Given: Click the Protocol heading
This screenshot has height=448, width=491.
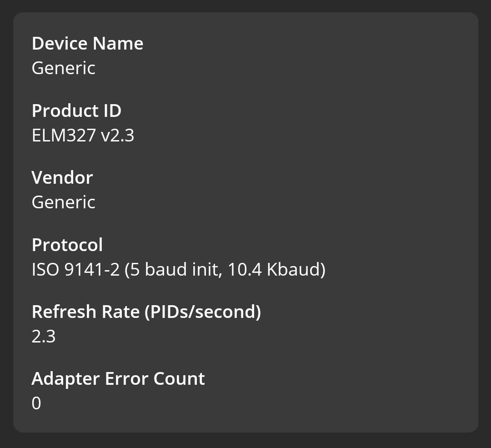Looking at the screenshot, I should [67, 244].
